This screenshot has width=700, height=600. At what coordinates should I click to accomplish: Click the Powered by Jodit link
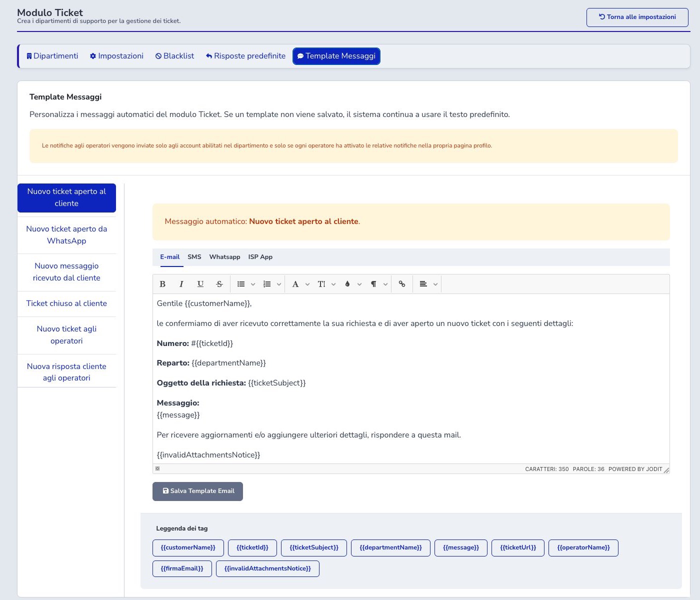[635, 469]
